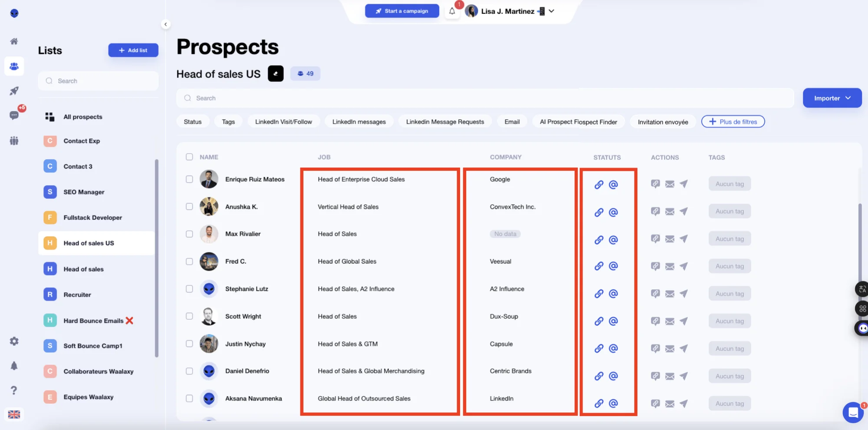Click the envelope action icon for Anushka K.
This screenshot has height=430, width=868.
[x=670, y=212]
